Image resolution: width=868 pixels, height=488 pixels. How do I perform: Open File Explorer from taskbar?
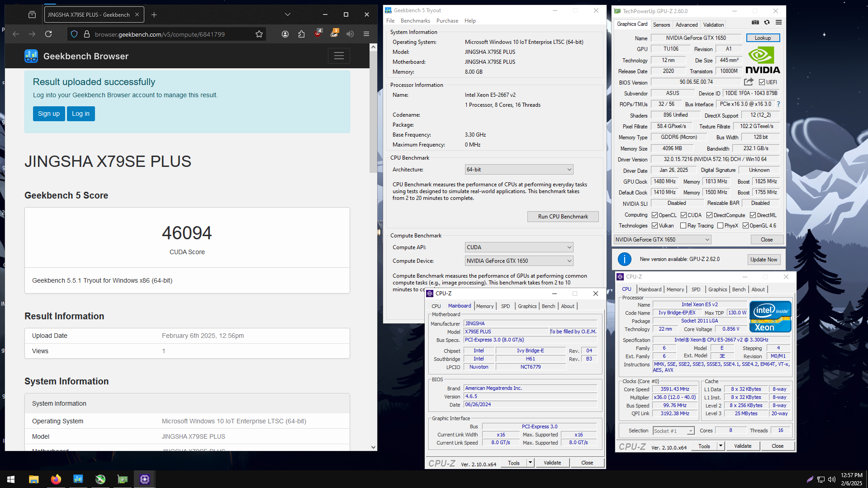(x=33, y=479)
